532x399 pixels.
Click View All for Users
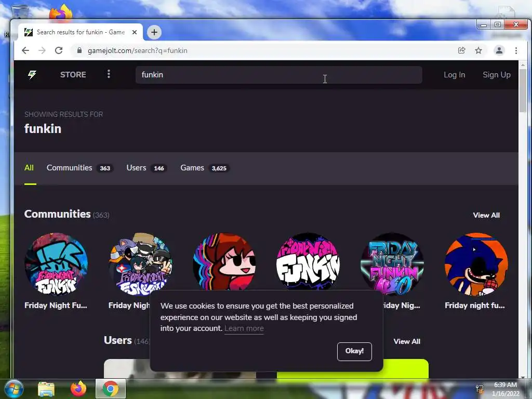406,341
